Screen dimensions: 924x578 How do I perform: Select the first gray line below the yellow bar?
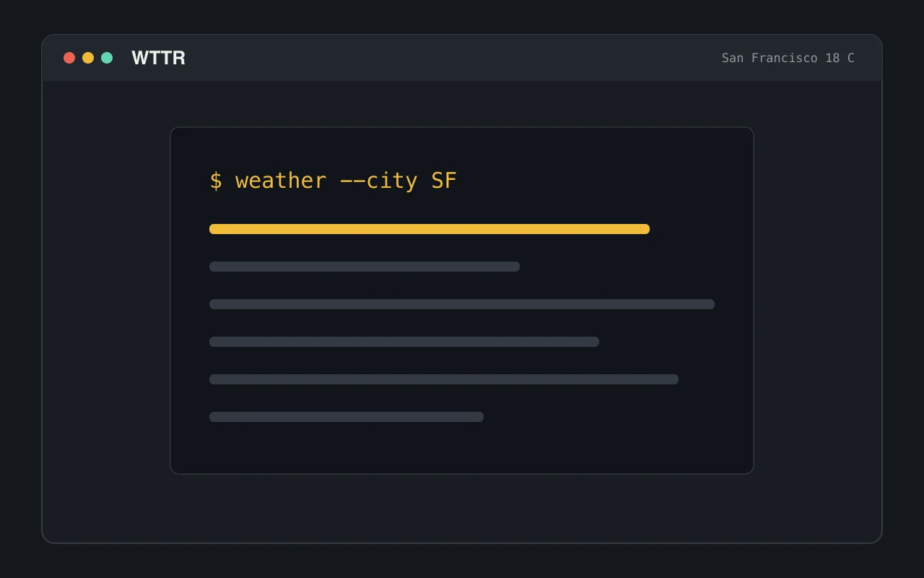365,267
